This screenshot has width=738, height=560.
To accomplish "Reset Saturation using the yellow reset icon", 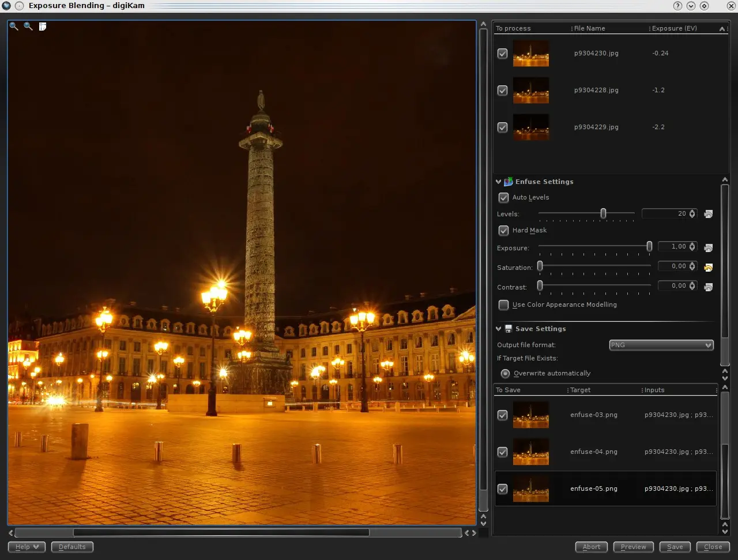I will (x=709, y=267).
